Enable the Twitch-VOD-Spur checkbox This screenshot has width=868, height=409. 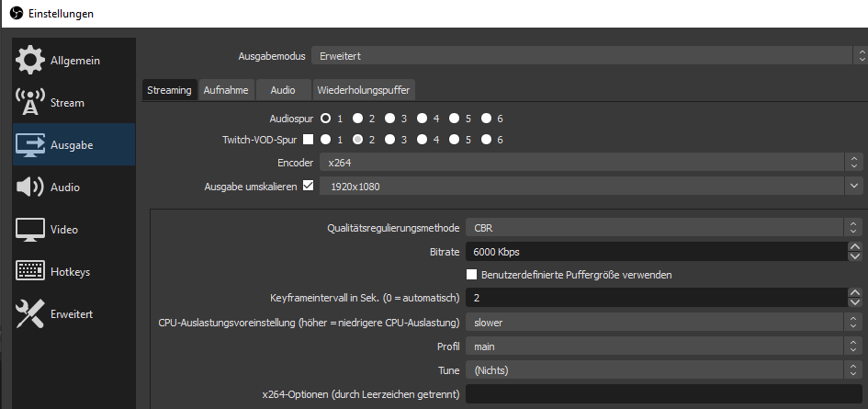(x=309, y=140)
